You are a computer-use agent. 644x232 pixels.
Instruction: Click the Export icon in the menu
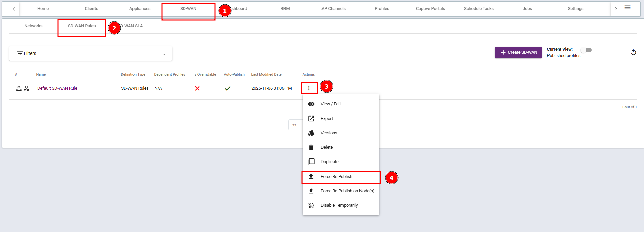pos(311,119)
